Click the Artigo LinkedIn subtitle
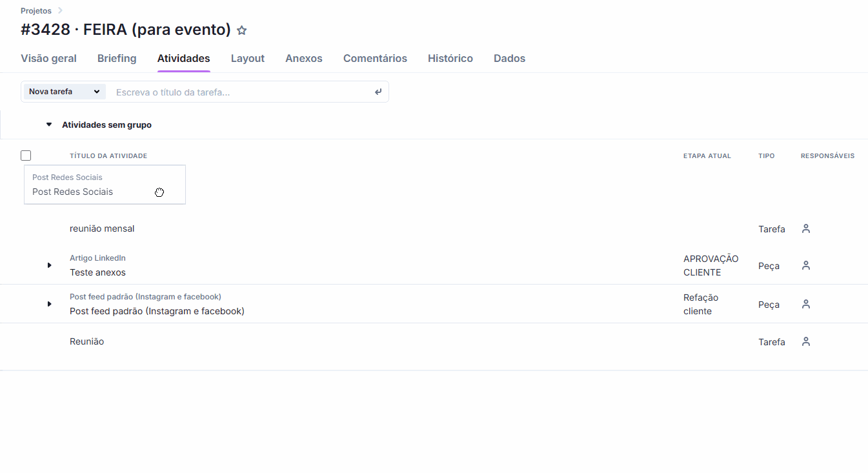868x473 pixels. (97, 258)
